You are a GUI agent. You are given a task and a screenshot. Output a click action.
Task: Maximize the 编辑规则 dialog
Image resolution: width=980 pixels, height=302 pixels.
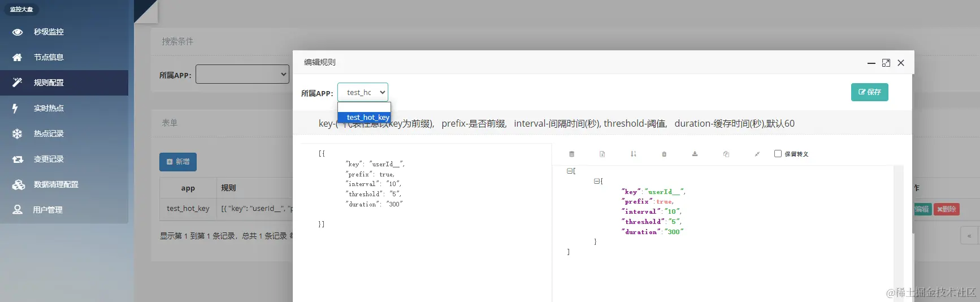[x=886, y=63]
